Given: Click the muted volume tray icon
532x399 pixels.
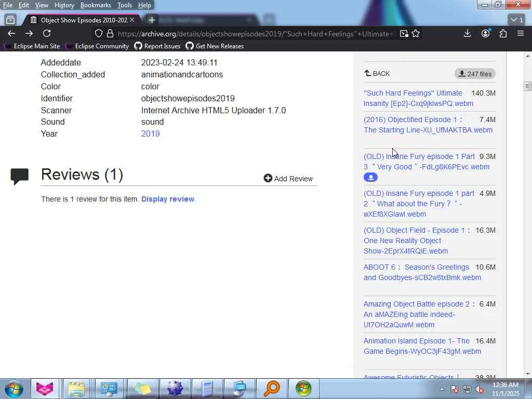Looking at the screenshot, I should [x=480, y=390].
